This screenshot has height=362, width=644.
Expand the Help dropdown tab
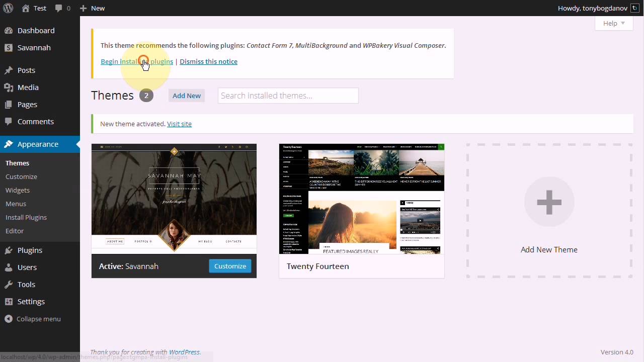click(614, 23)
